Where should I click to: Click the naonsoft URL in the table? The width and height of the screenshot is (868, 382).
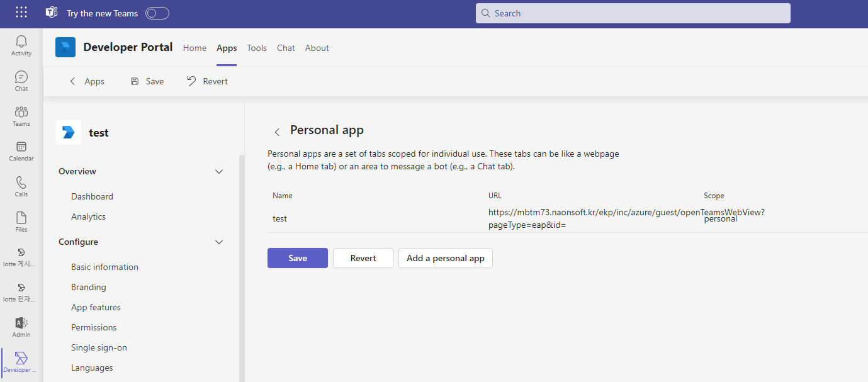(626, 218)
